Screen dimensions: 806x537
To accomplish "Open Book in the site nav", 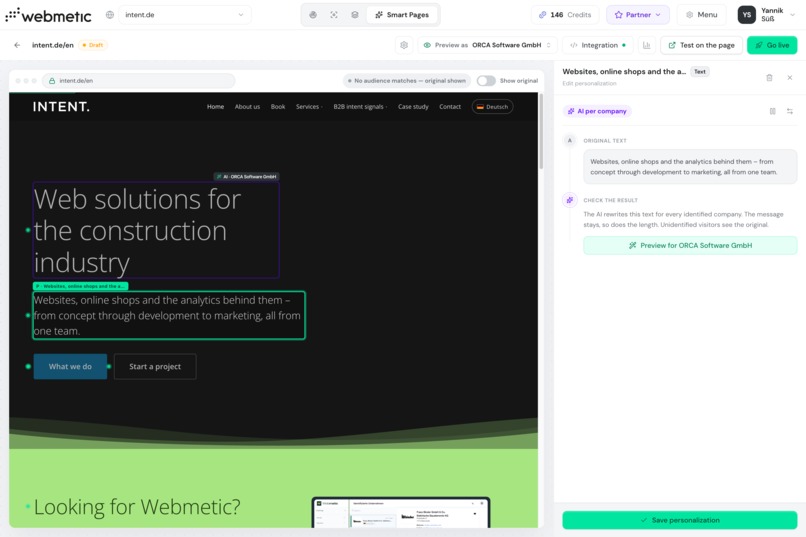I will [x=278, y=107].
